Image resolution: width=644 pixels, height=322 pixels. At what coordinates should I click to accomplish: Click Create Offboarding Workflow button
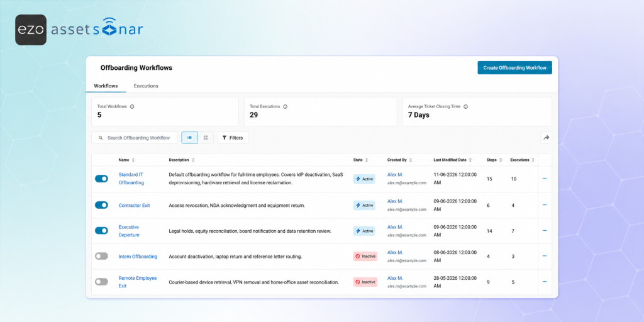(x=514, y=68)
